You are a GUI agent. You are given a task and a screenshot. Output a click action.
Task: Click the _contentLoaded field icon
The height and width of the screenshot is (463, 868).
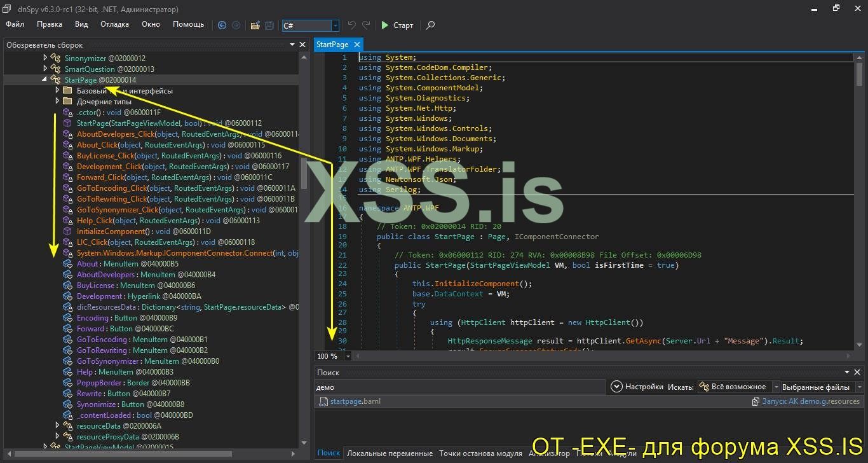pos(67,415)
